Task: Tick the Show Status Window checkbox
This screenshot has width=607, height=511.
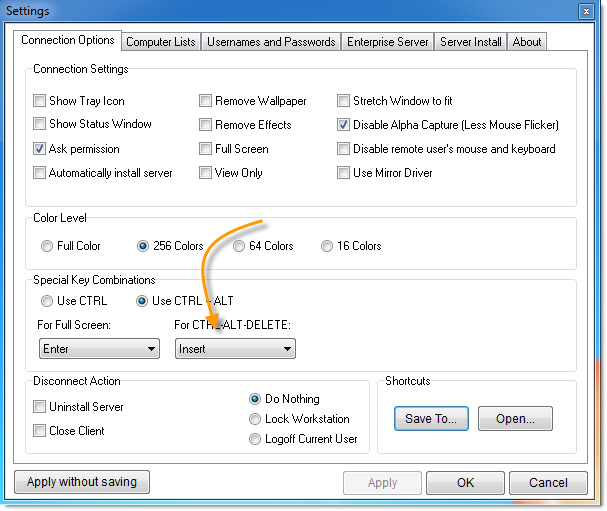Action: point(39,124)
